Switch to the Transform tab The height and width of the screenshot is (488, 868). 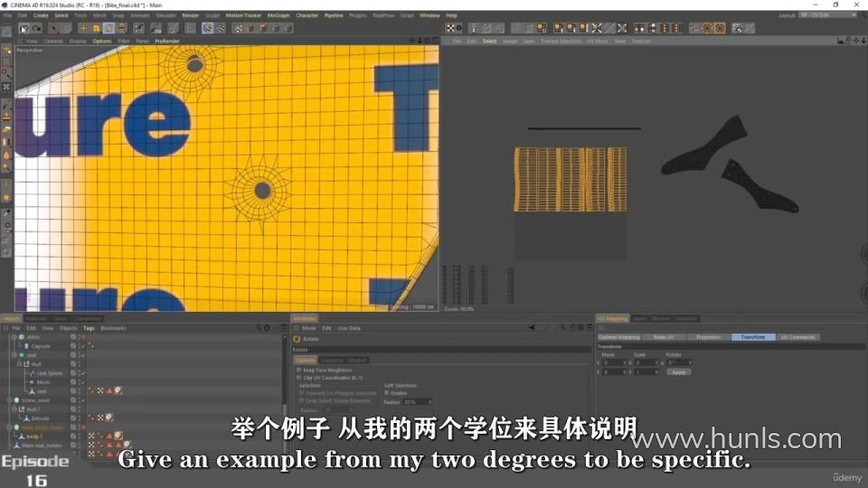(x=753, y=337)
